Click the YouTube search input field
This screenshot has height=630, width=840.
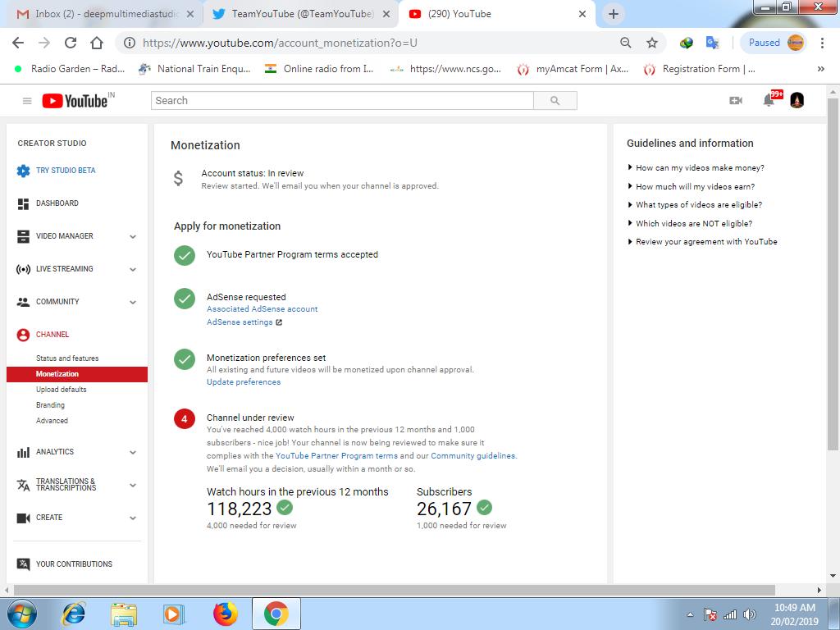[342, 101]
